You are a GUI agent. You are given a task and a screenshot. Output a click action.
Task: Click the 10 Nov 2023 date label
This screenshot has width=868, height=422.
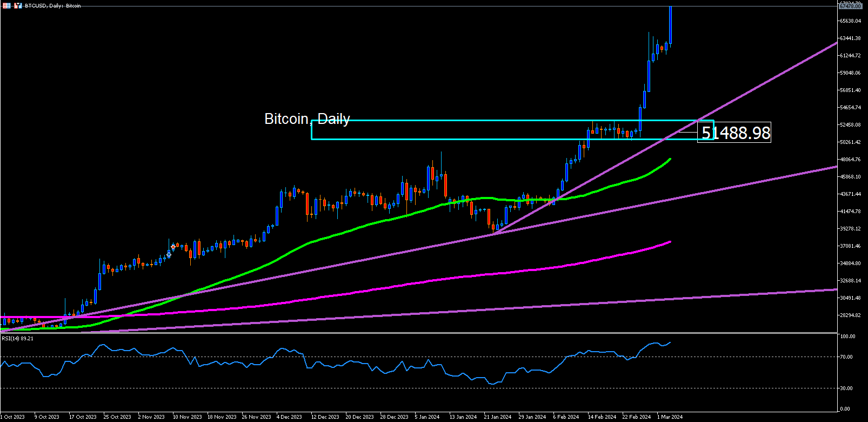pos(187,417)
